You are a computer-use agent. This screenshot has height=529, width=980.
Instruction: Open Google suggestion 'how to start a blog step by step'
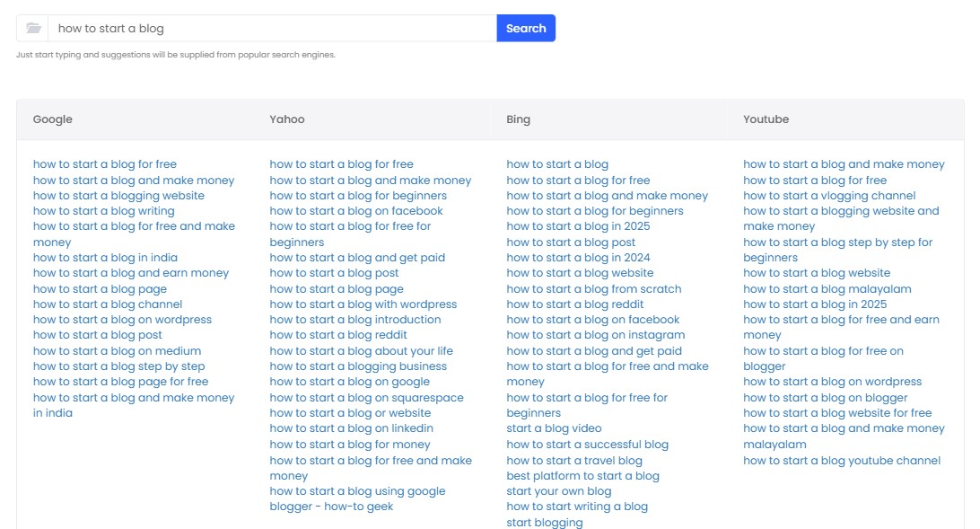coord(118,366)
